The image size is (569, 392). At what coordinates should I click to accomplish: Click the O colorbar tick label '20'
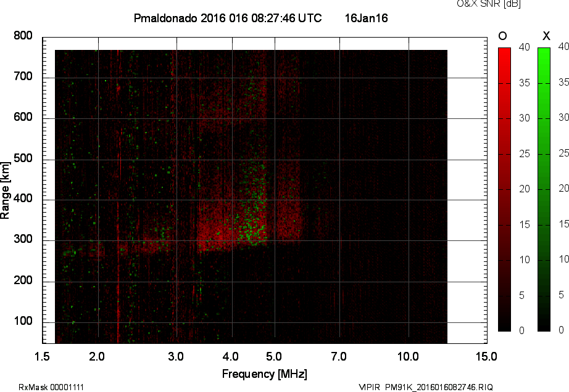pyautogui.click(x=525, y=189)
